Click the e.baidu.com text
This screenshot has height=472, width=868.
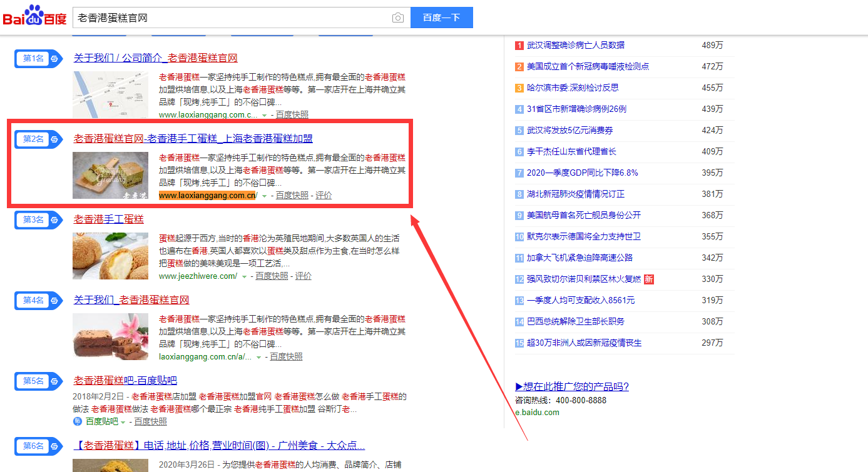point(537,412)
